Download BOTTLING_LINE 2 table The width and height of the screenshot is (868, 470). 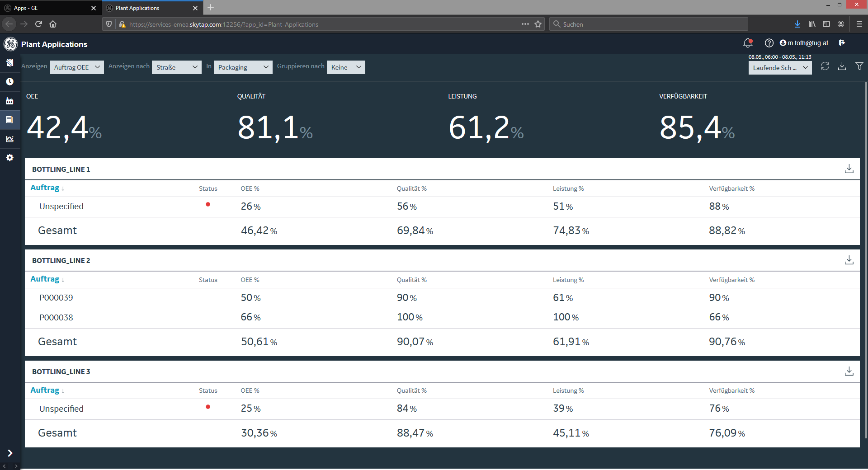[849, 260]
